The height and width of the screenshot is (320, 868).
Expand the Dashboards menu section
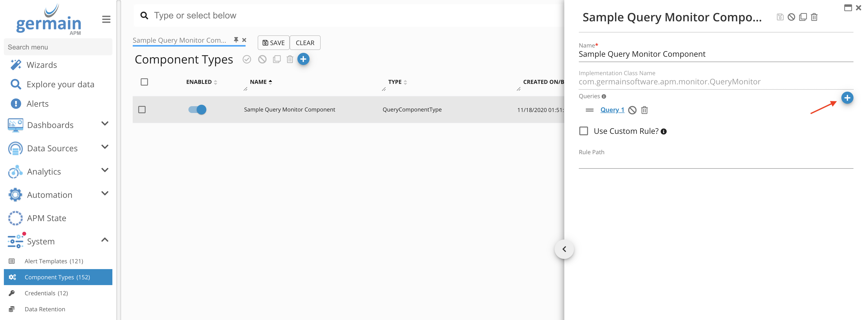(105, 124)
